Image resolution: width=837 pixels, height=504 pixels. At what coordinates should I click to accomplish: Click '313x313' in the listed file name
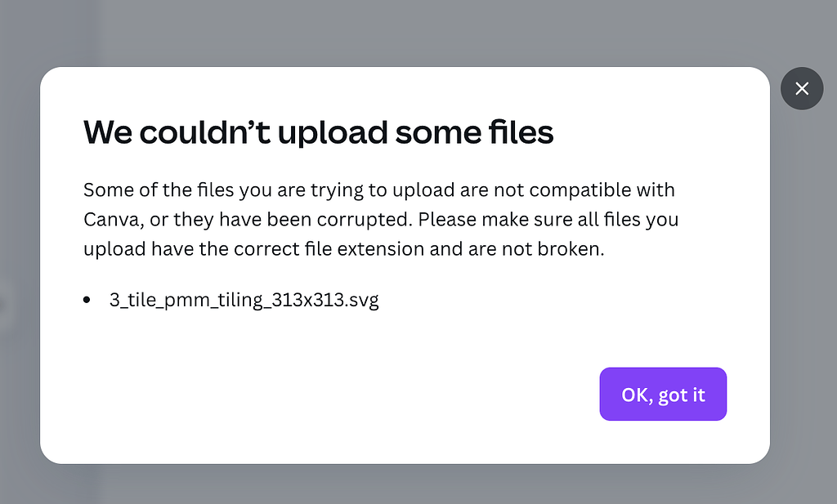point(311,300)
